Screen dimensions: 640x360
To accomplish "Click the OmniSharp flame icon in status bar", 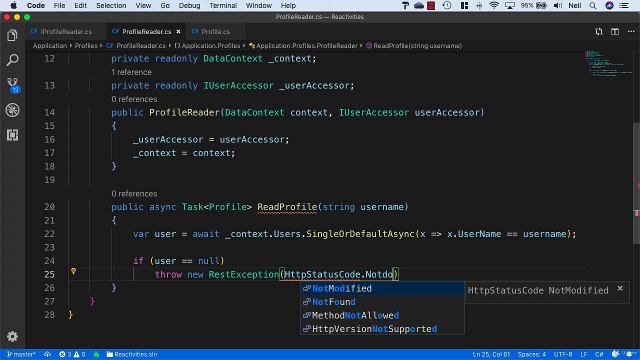I will (96, 354).
